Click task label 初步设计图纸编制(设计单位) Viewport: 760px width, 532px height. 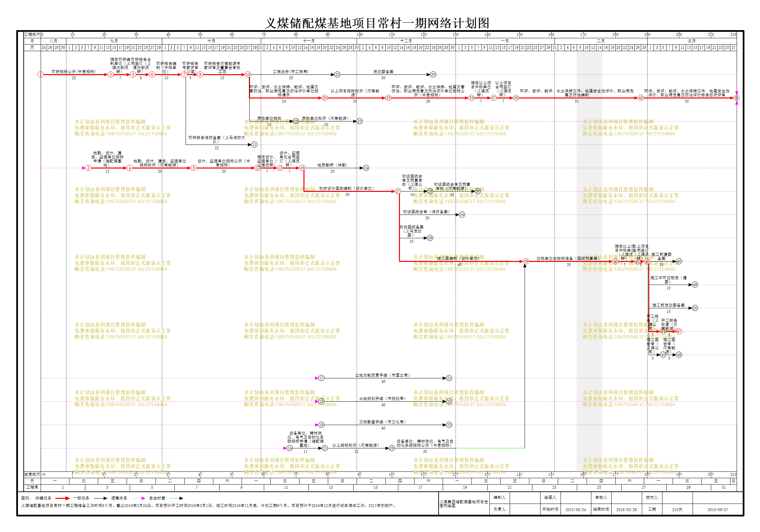pos(346,189)
